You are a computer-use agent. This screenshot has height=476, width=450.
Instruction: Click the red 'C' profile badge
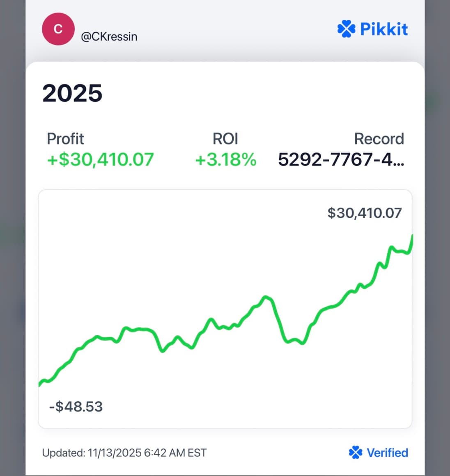tap(58, 28)
